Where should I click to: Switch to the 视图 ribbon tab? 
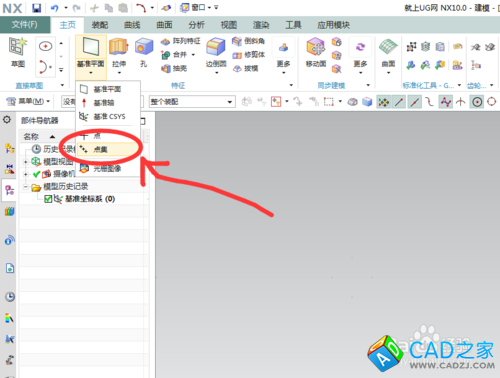pyautogui.click(x=229, y=25)
